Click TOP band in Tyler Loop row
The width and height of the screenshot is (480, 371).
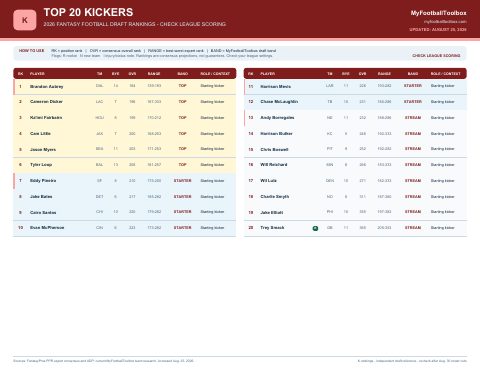click(x=182, y=164)
